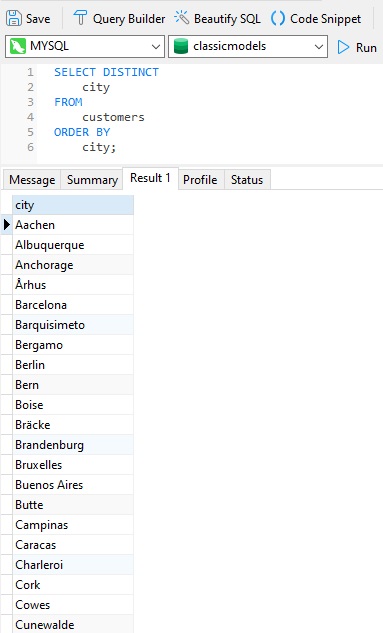Switch to the Summary tab
Image resolution: width=383 pixels, height=633 pixels.
pyautogui.click(x=92, y=180)
